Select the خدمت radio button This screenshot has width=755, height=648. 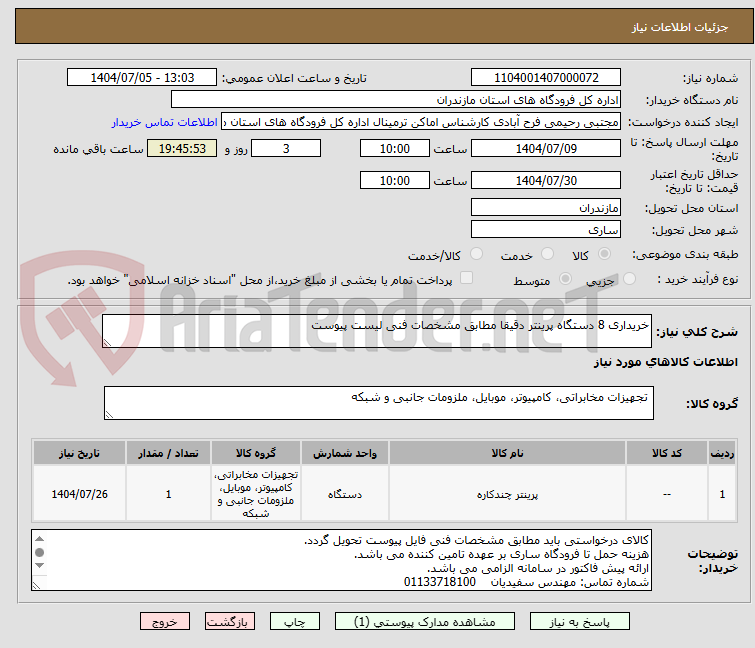pyautogui.click(x=547, y=254)
